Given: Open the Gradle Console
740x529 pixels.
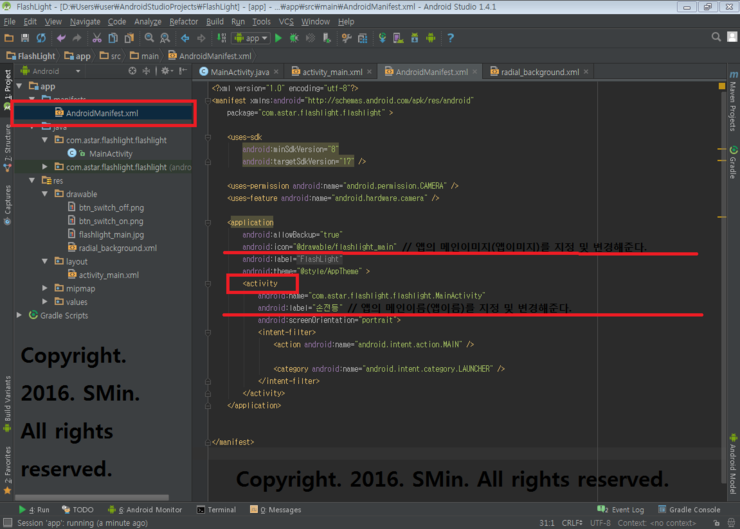Looking at the screenshot, I should (689, 510).
